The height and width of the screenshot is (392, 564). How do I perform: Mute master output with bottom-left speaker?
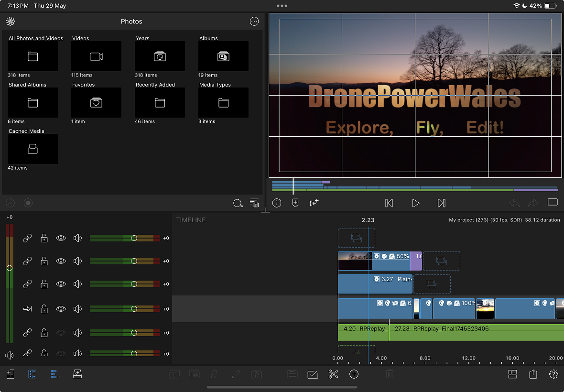coord(10,356)
